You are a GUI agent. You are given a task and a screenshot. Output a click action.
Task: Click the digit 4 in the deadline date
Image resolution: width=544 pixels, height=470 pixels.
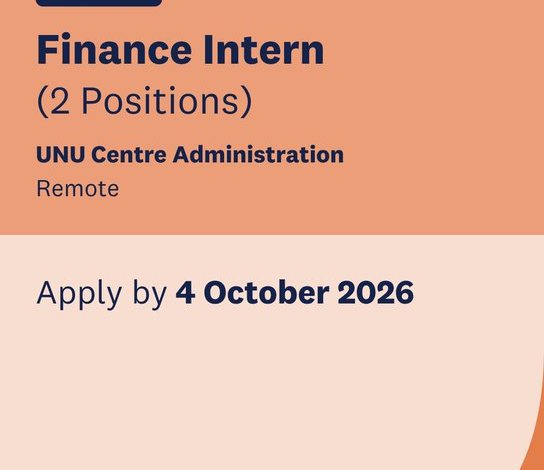click(185, 292)
